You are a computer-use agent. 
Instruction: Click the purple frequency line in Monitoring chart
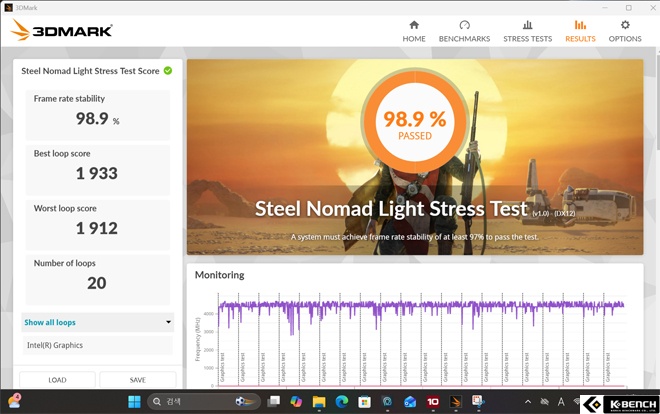[421, 305]
